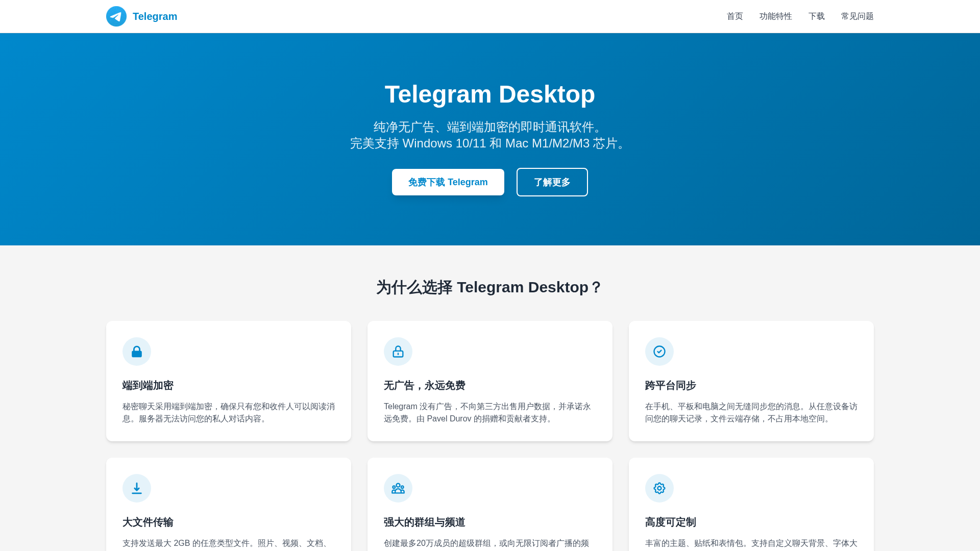Click the Pavel Durov donation description text
Viewport: 980px width, 551px height.
487,413
